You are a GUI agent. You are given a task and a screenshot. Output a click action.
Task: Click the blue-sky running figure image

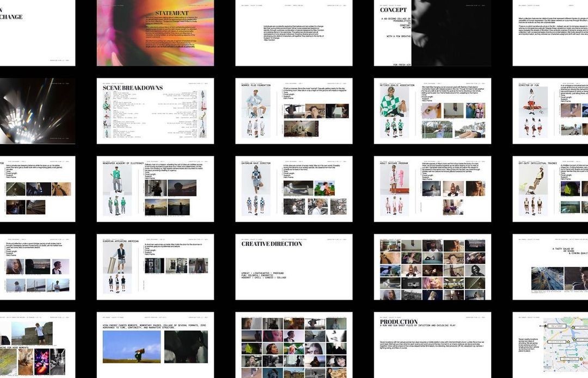[x=132, y=347]
